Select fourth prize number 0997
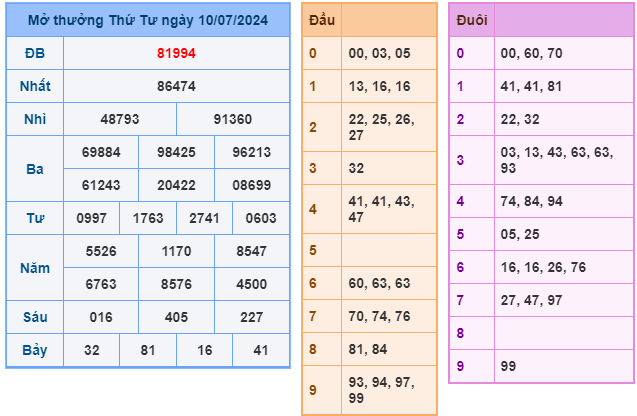 coord(91,217)
